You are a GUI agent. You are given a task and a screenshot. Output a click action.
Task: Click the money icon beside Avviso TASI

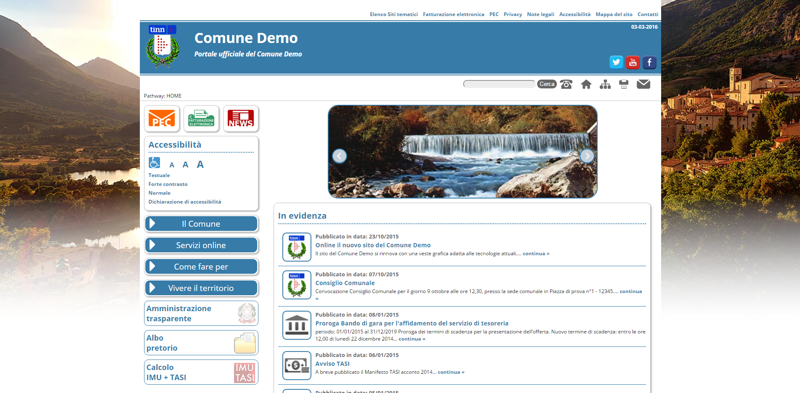click(x=296, y=365)
